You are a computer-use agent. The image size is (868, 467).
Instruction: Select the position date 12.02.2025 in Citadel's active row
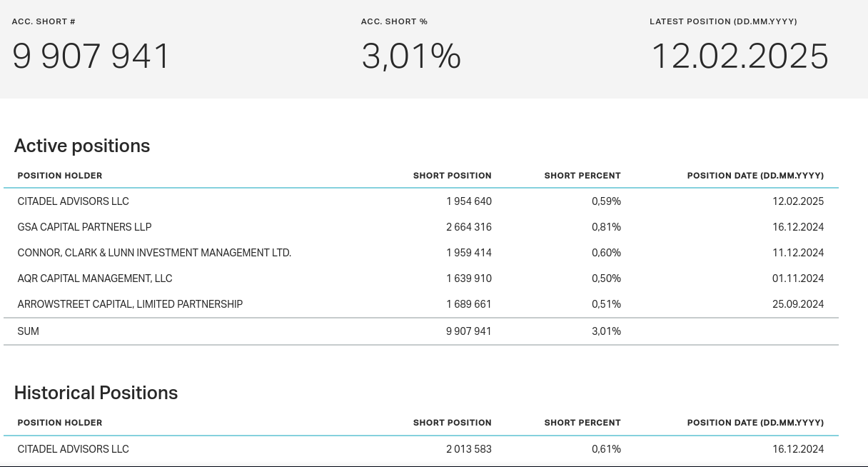(x=798, y=201)
